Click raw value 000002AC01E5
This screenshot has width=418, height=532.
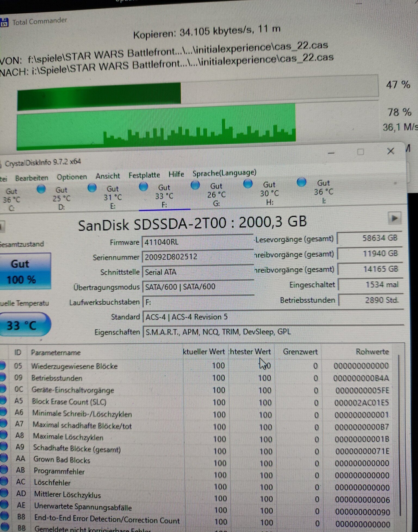click(x=361, y=403)
